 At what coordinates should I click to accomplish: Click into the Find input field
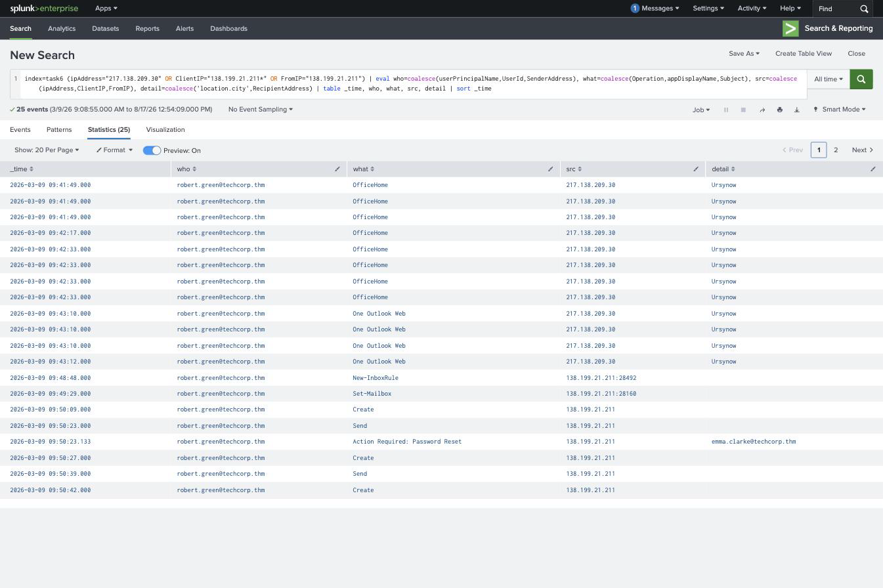coord(836,9)
